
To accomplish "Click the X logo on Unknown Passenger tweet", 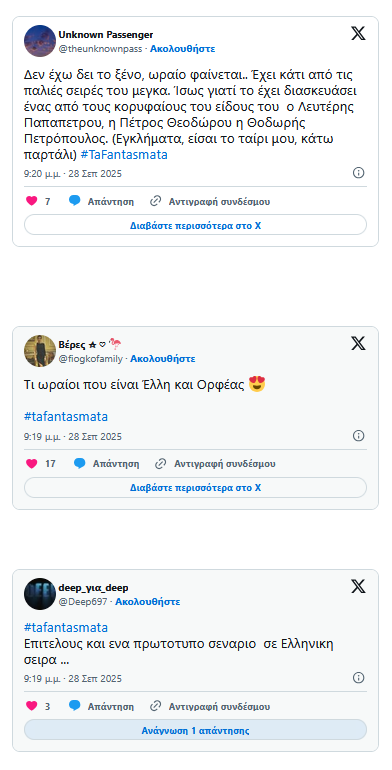I will pyautogui.click(x=358, y=33).
